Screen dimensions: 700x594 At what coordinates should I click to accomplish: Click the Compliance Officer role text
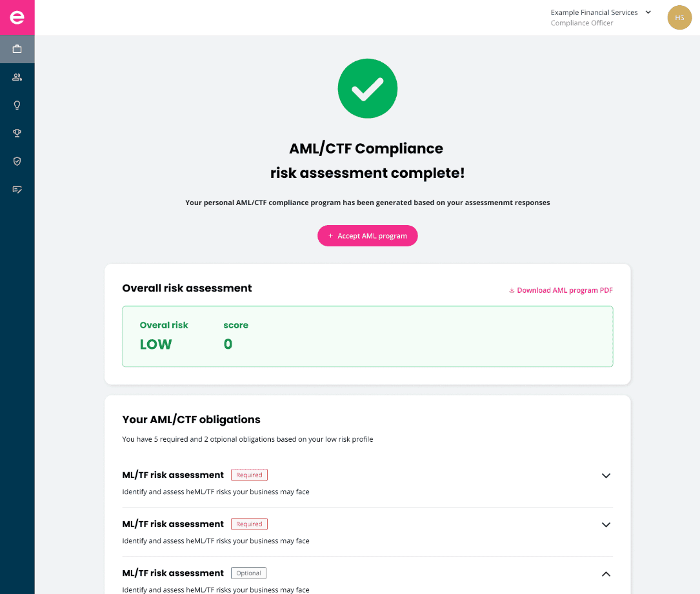click(x=582, y=23)
